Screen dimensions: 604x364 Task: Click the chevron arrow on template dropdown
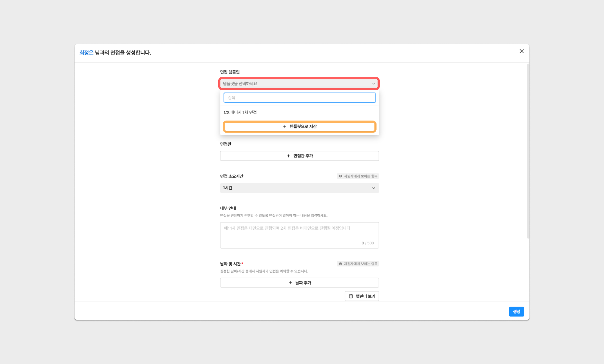[x=374, y=84]
